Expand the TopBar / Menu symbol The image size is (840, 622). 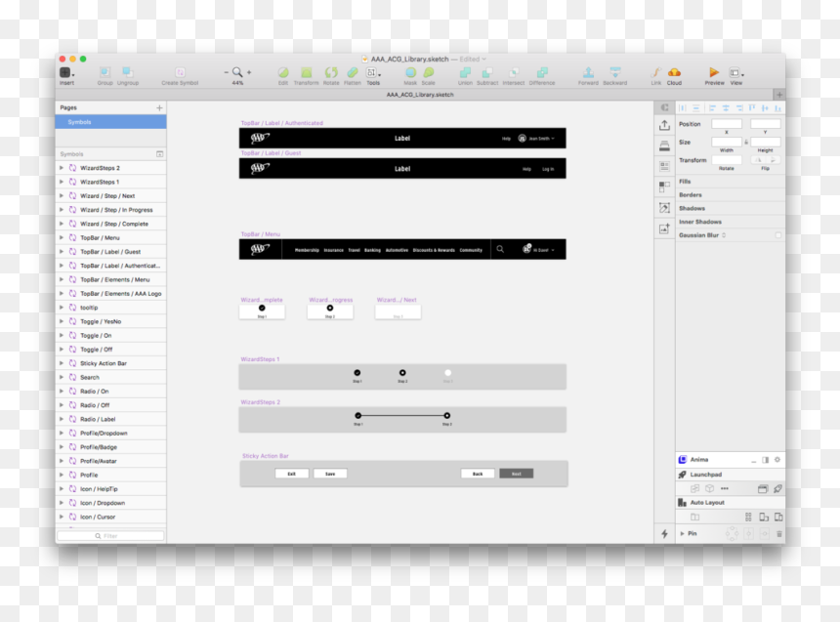pos(62,237)
